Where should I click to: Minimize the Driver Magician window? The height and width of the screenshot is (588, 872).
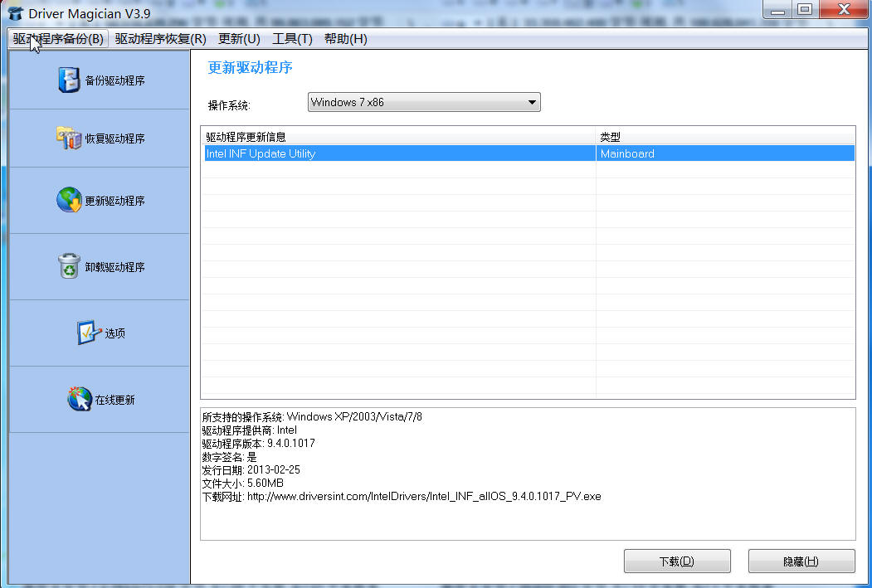point(778,9)
